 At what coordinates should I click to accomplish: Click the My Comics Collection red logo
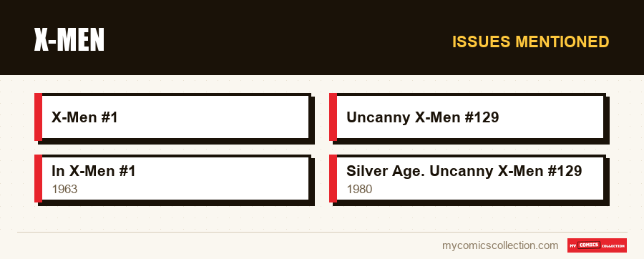pos(597,245)
